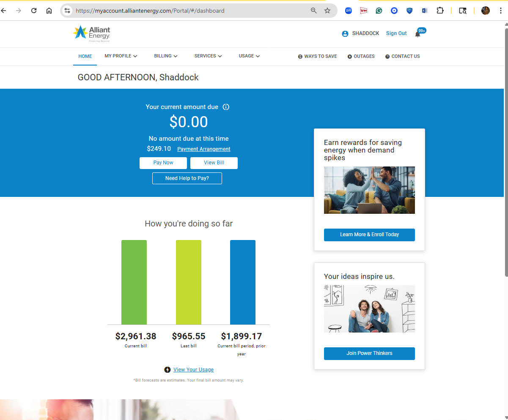Screen dimensions: 508x420
Task: Go to Ways to Save
Action: pyautogui.click(x=317, y=57)
